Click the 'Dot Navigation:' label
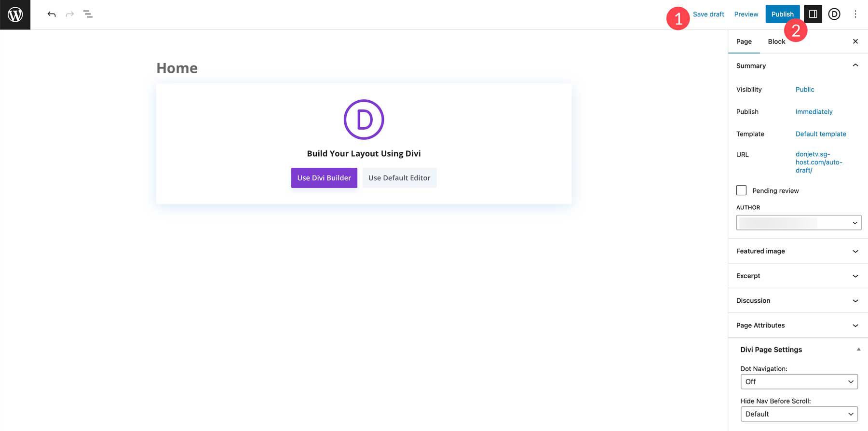This screenshot has width=868, height=431. 764,368
